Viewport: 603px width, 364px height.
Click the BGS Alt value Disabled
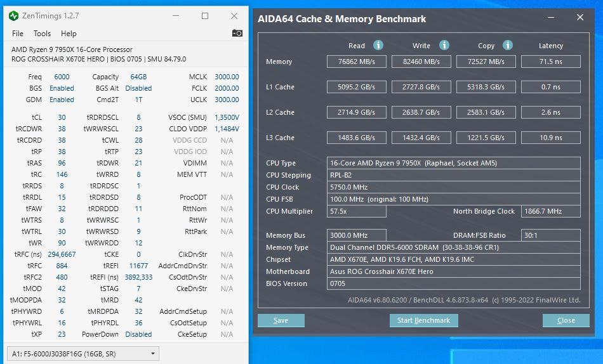[138, 88]
